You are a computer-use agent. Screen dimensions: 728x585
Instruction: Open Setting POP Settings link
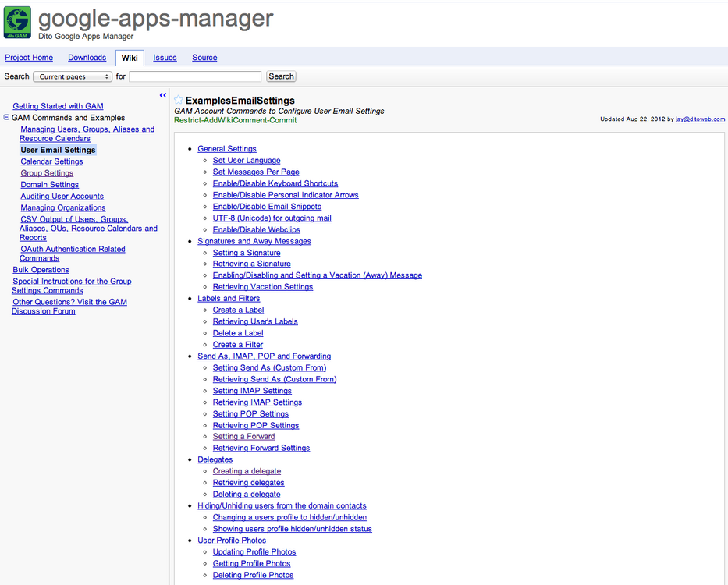click(250, 414)
